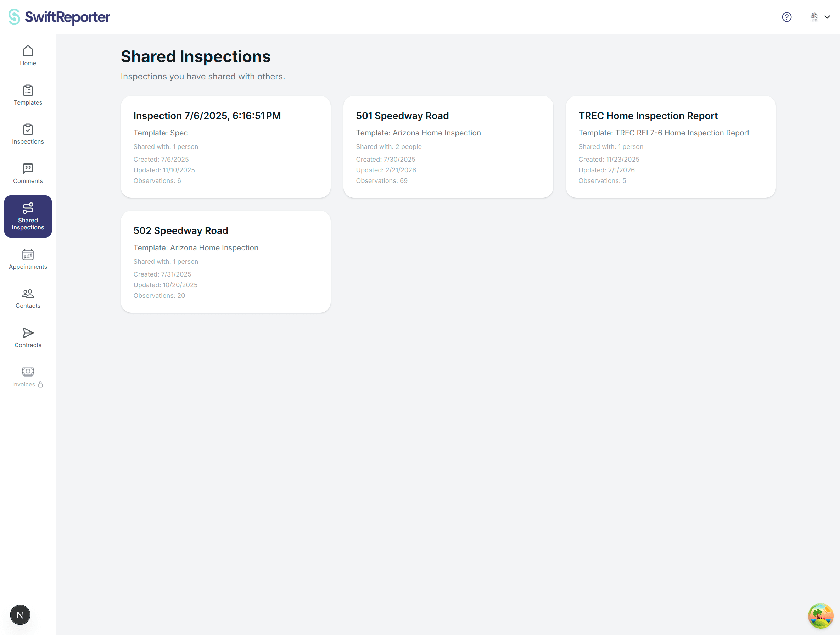The image size is (840, 635).
Task: Open the Inspection 7/6/2025, 6:16:51PM card
Action: pyautogui.click(x=225, y=146)
